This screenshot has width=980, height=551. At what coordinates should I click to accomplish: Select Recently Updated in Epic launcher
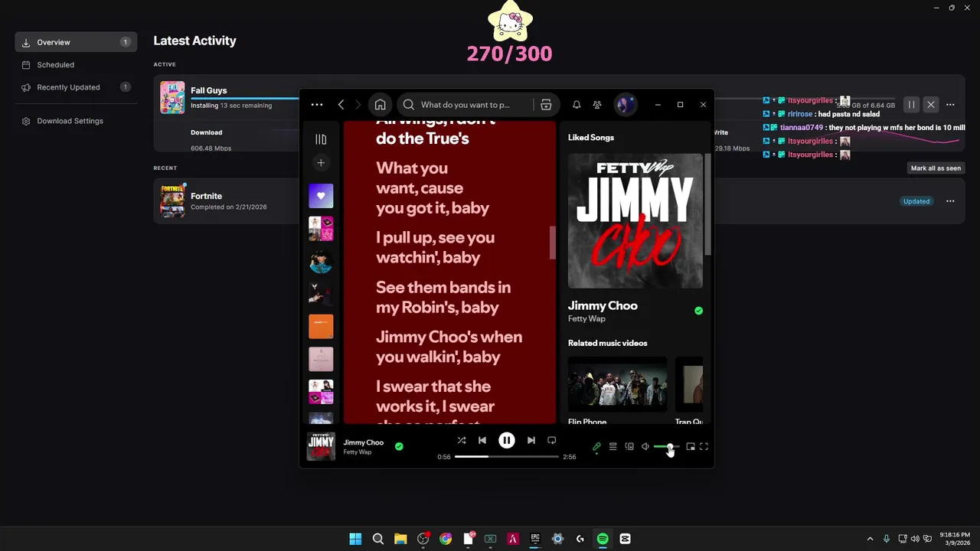point(76,87)
